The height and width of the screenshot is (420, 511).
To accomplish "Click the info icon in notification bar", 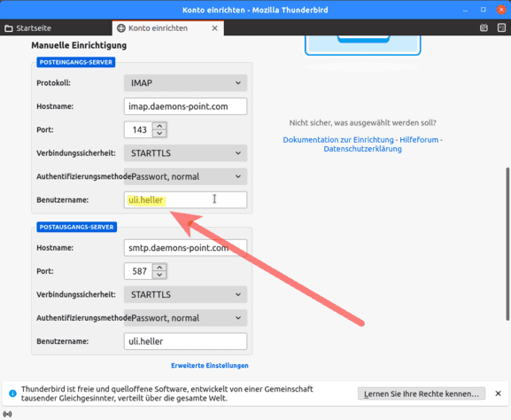I will tap(12, 393).
